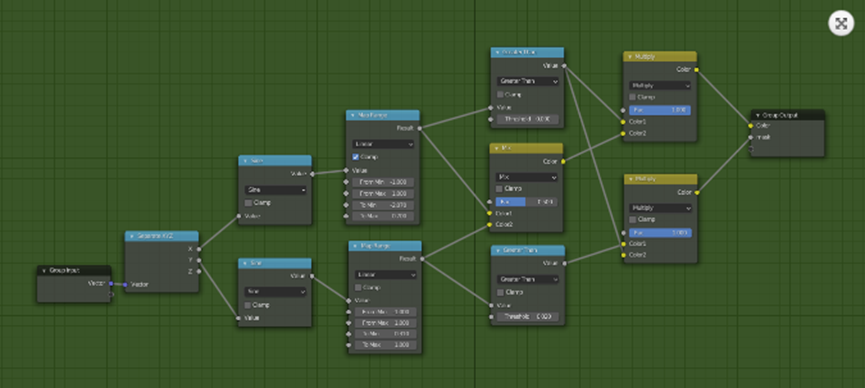Toggle Clamp on Sine node fed by X

pyautogui.click(x=248, y=203)
